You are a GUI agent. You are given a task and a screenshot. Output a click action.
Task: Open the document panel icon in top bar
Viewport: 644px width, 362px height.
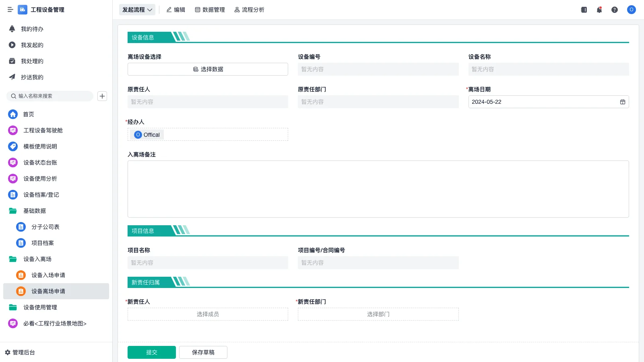pos(584,10)
